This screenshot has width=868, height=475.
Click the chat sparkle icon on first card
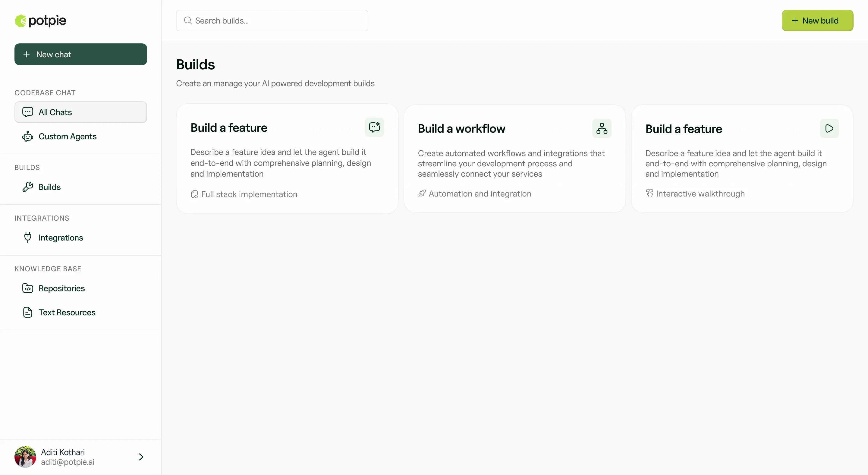pyautogui.click(x=374, y=127)
